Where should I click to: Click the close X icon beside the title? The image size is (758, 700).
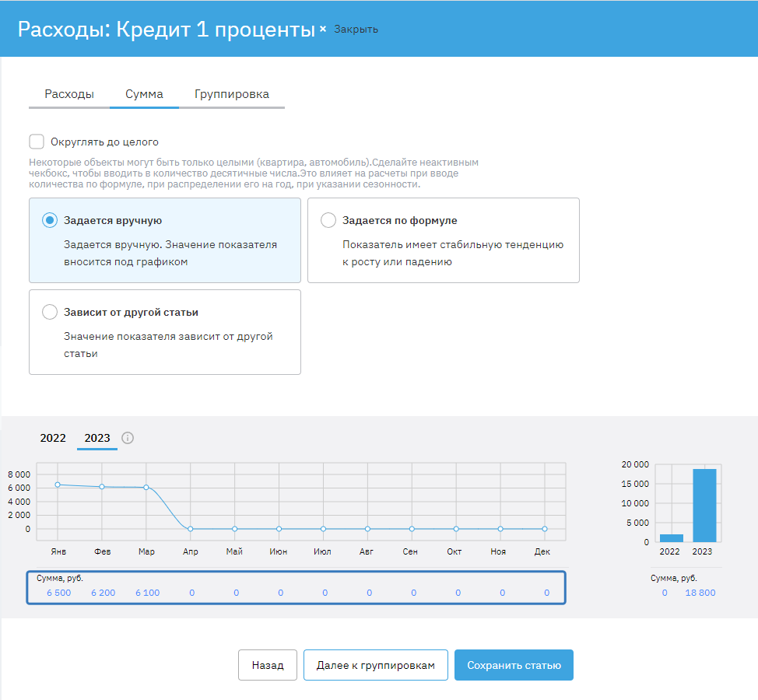point(323,29)
